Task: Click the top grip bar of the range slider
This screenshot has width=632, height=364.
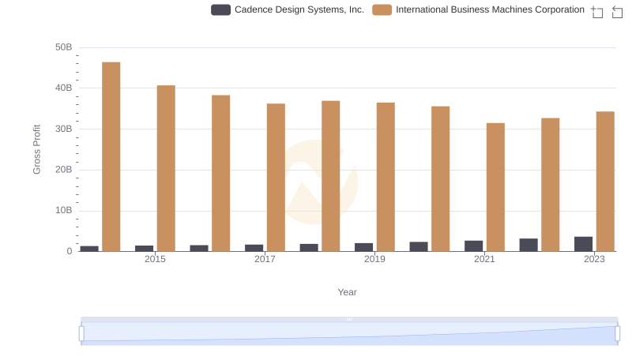Action: pyautogui.click(x=349, y=319)
